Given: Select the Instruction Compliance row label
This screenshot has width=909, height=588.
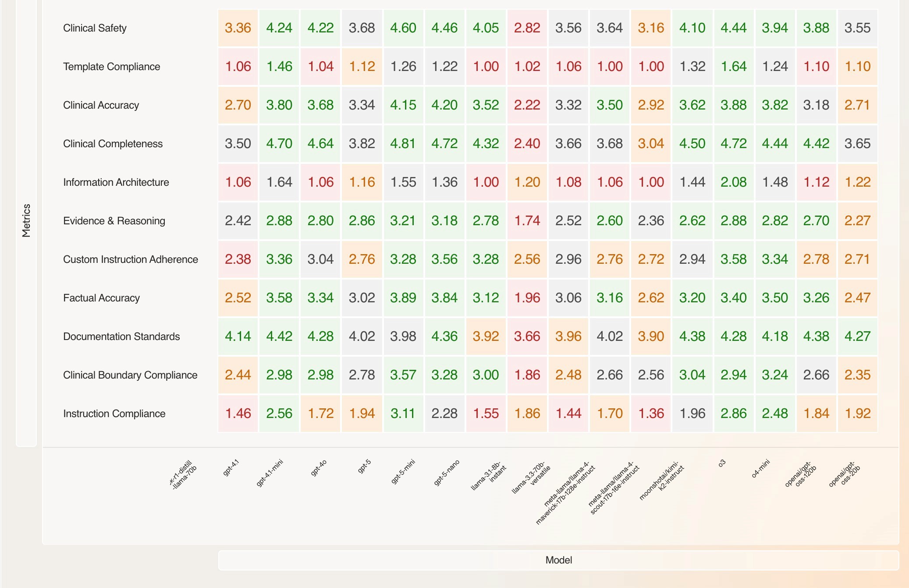Looking at the screenshot, I should [114, 414].
